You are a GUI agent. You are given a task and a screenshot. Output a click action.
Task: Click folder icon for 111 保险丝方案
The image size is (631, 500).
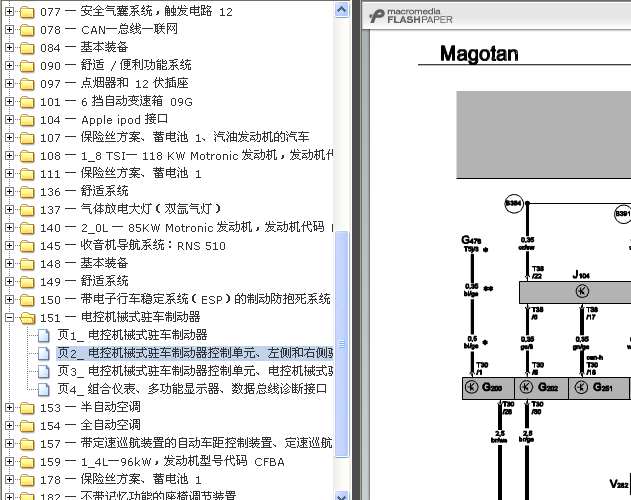click(27, 174)
